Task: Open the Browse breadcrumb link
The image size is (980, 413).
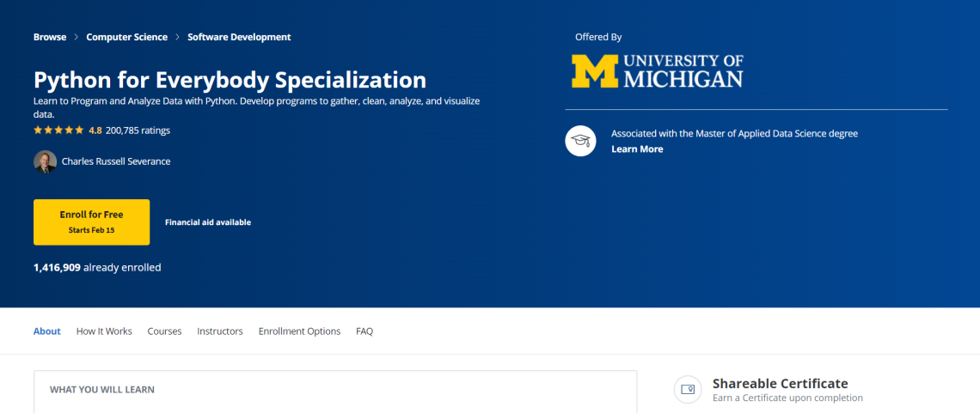Action: point(49,37)
